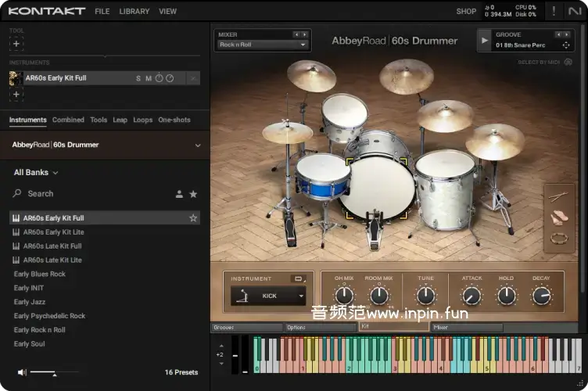Solo the AR60s Early Kit Full instrument
The height and width of the screenshot is (391, 588).
pos(138,78)
